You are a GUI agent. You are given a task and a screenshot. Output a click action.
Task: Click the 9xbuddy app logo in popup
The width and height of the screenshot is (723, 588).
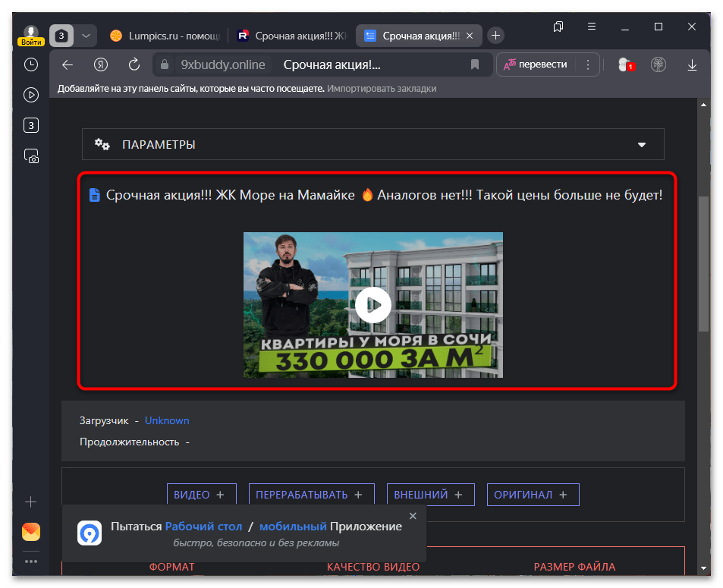tap(90, 533)
